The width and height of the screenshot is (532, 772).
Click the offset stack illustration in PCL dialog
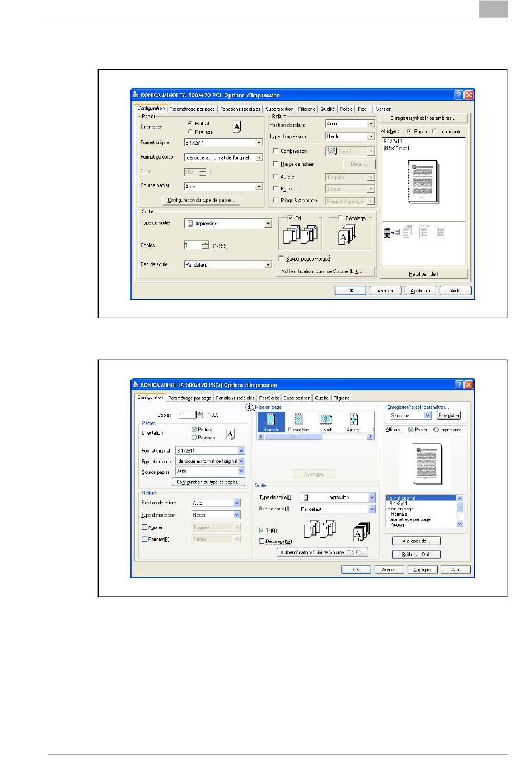click(x=347, y=235)
